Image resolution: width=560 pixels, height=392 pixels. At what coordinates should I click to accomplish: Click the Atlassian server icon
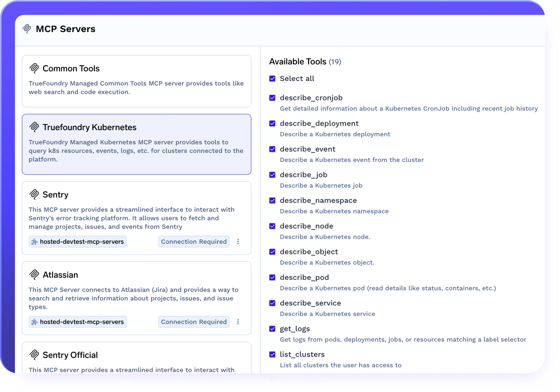[x=34, y=275]
